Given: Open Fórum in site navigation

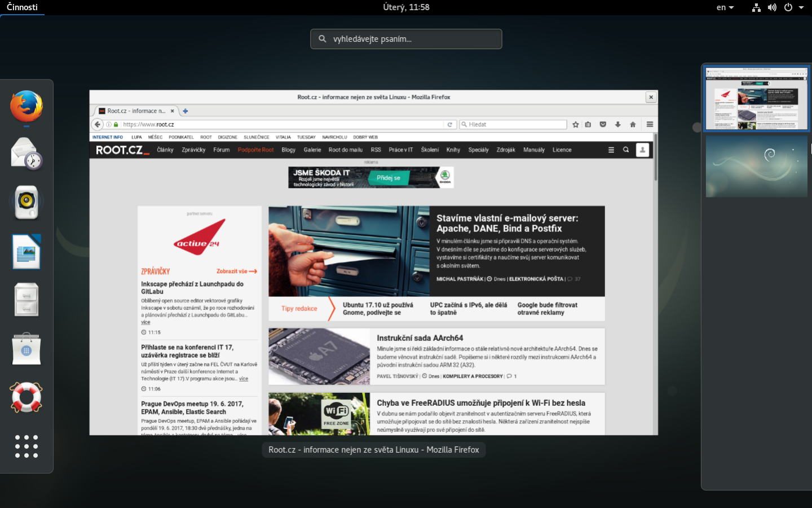Looking at the screenshot, I should [222, 150].
